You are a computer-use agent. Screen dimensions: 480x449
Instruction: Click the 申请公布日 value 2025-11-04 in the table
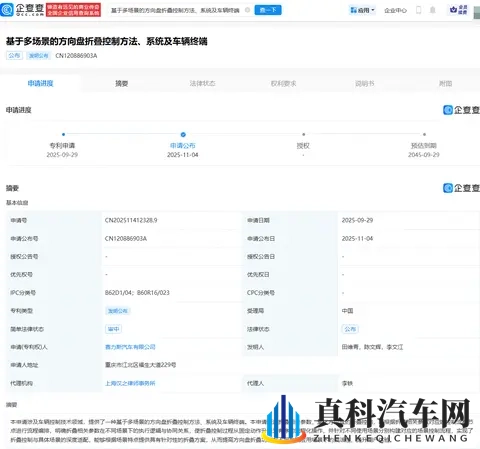(357, 239)
